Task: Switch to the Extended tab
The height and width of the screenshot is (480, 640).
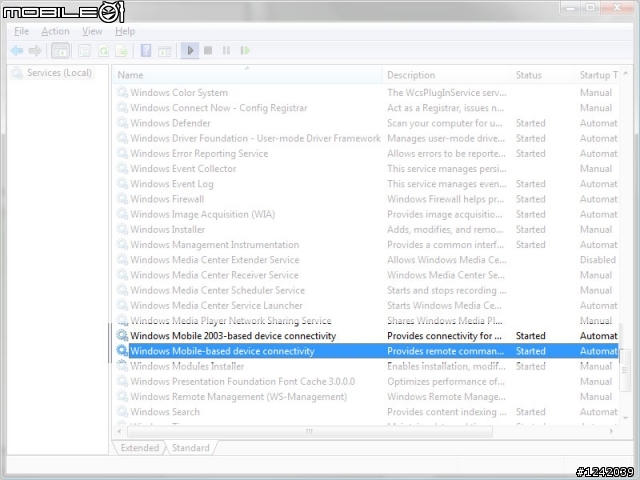Action: pyautogui.click(x=140, y=448)
